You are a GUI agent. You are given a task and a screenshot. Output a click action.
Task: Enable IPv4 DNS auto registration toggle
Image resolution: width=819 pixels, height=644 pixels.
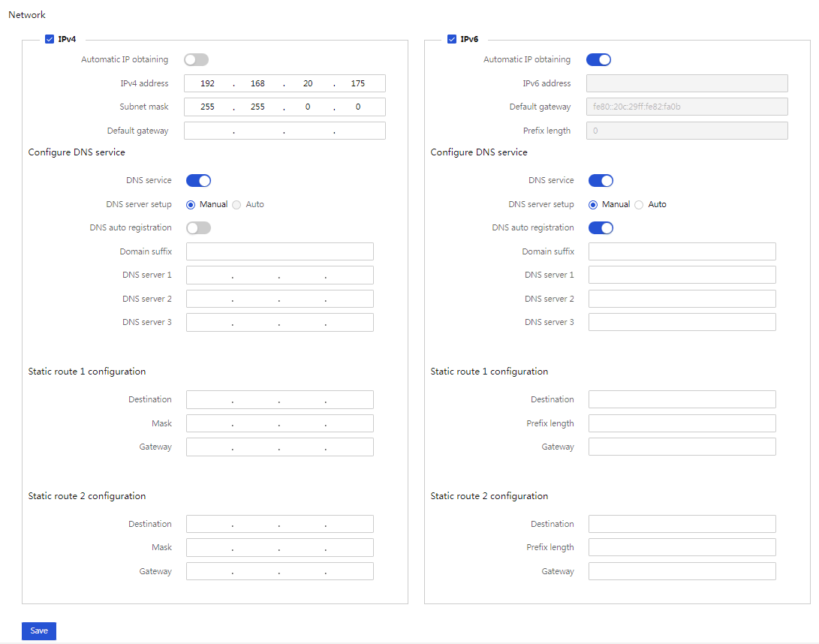tap(198, 227)
